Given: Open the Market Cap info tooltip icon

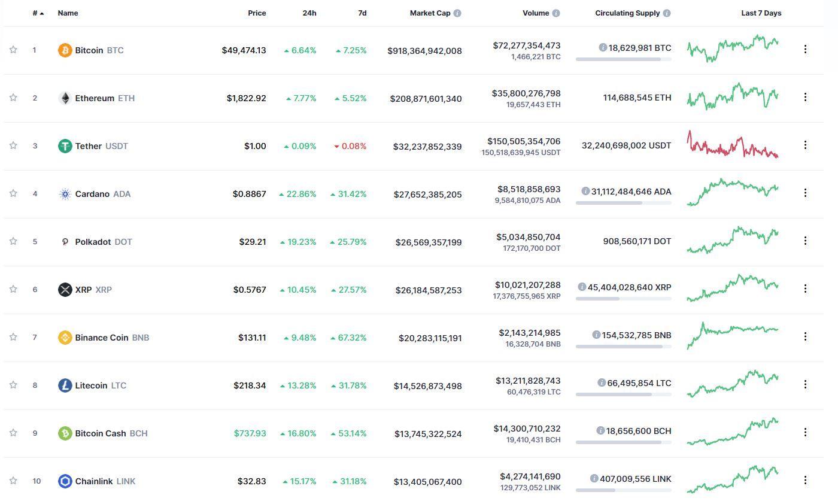Looking at the screenshot, I should (457, 13).
